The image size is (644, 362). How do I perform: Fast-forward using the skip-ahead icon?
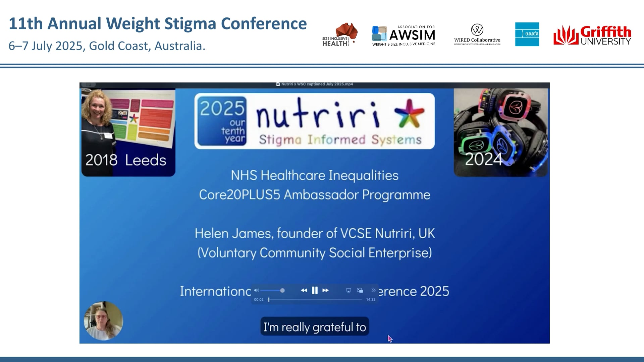(x=325, y=290)
